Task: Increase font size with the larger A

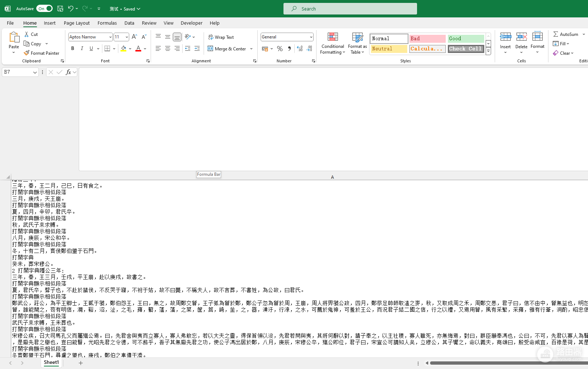Action: (134, 37)
